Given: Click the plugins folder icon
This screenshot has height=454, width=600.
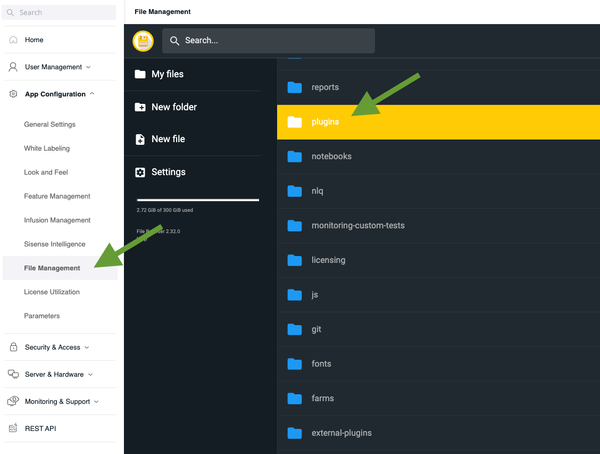Looking at the screenshot, I should tap(295, 122).
